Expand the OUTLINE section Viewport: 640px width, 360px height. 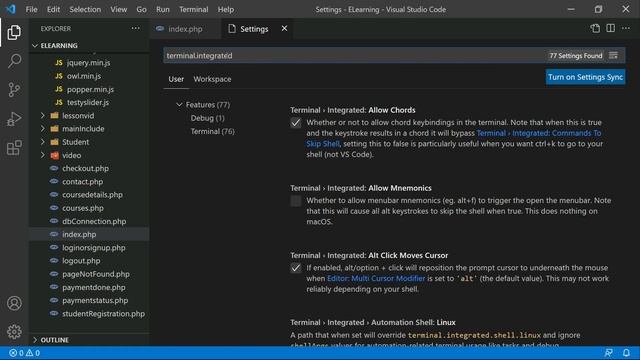point(54,340)
